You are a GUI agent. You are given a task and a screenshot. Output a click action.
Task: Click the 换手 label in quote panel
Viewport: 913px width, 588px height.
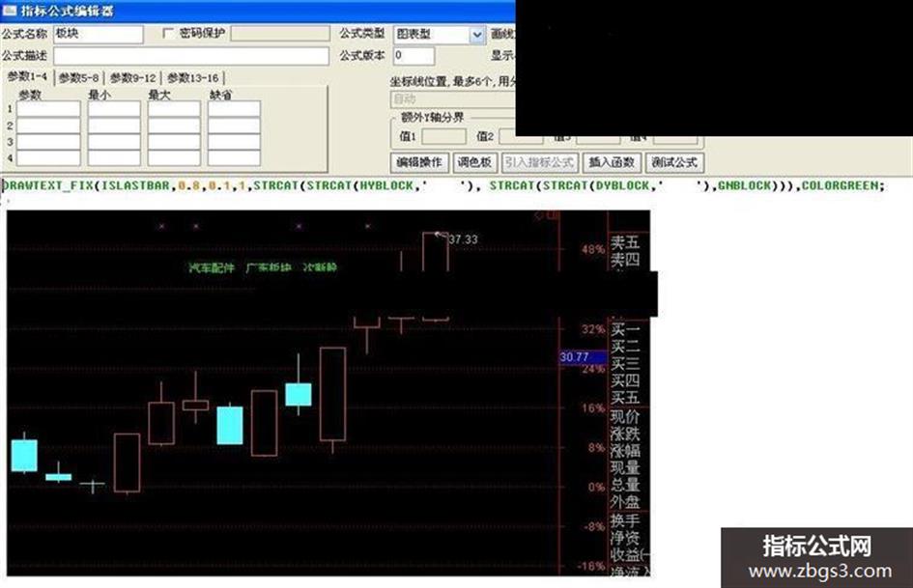(625, 519)
